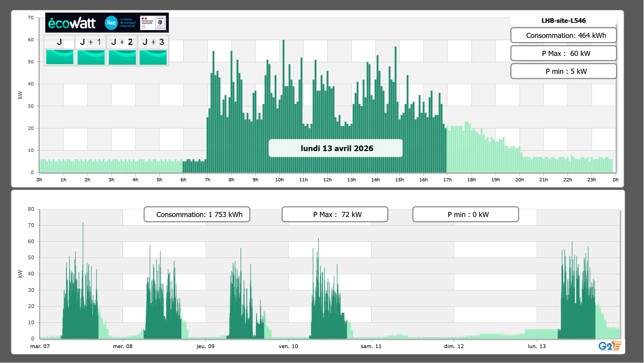This screenshot has width=644, height=363.
Task: Click the 12h mark on daily chart axis
Action: (x=327, y=180)
